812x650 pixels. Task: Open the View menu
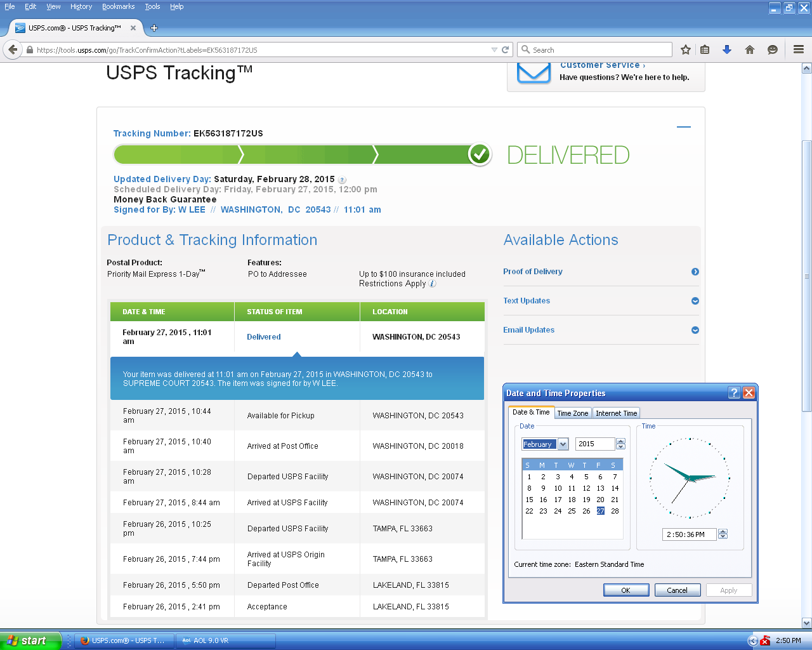tap(53, 6)
